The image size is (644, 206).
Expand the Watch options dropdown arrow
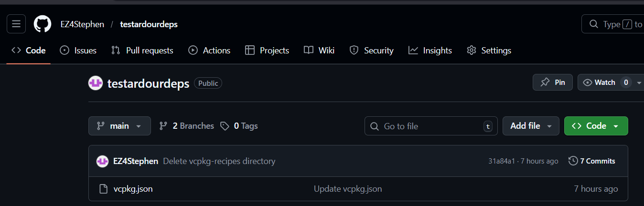(639, 82)
